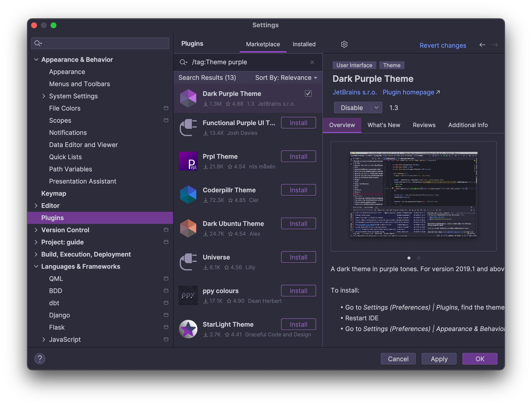Open the Reviews tab
The height and width of the screenshot is (406, 532).
(424, 125)
